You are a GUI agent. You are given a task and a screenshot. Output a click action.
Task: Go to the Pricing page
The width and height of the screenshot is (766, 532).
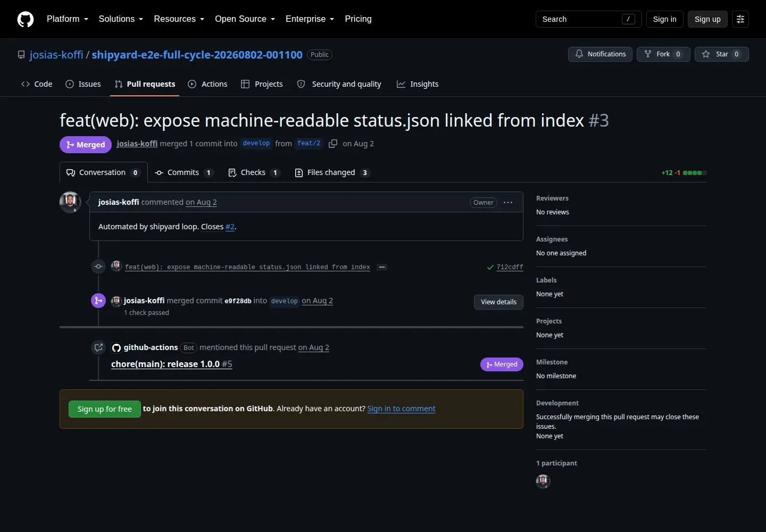coord(358,19)
